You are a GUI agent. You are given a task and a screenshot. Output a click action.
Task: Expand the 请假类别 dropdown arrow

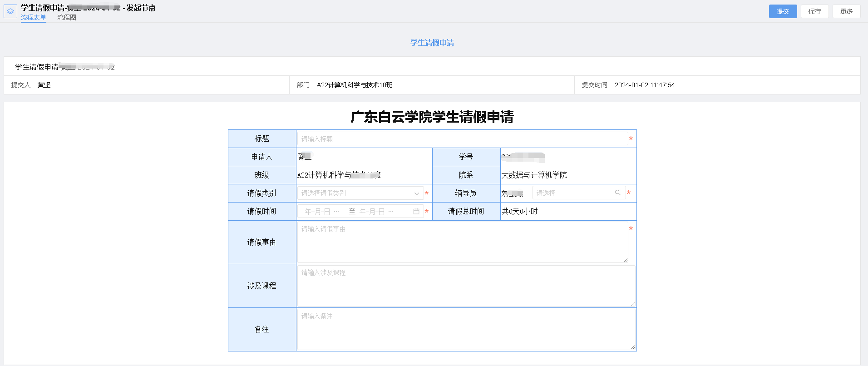[x=416, y=194]
